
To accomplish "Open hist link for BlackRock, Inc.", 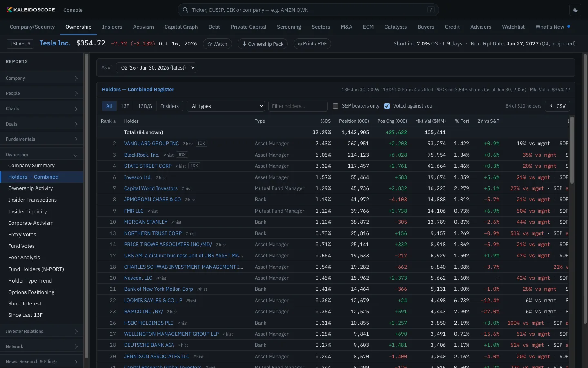I will tap(169, 155).
